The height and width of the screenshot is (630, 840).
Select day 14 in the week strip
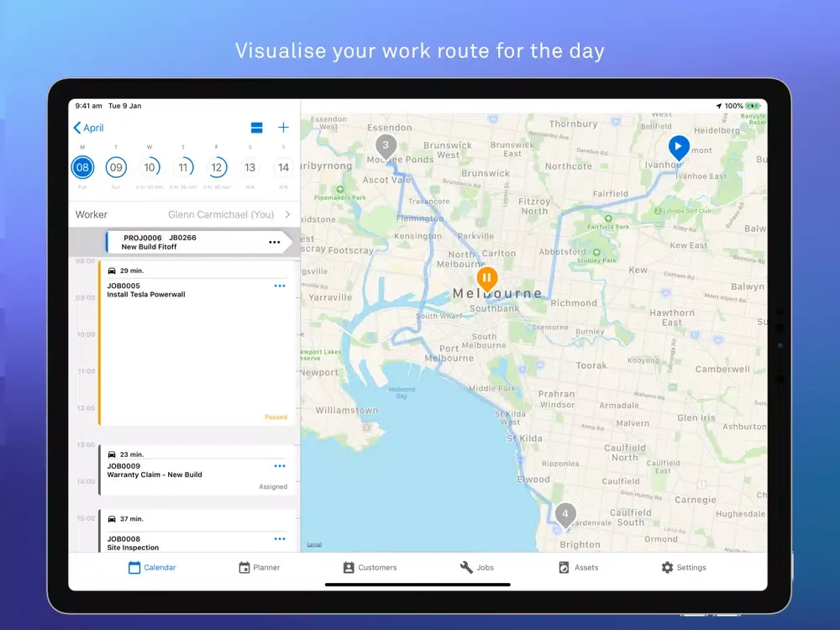coord(283,167)
